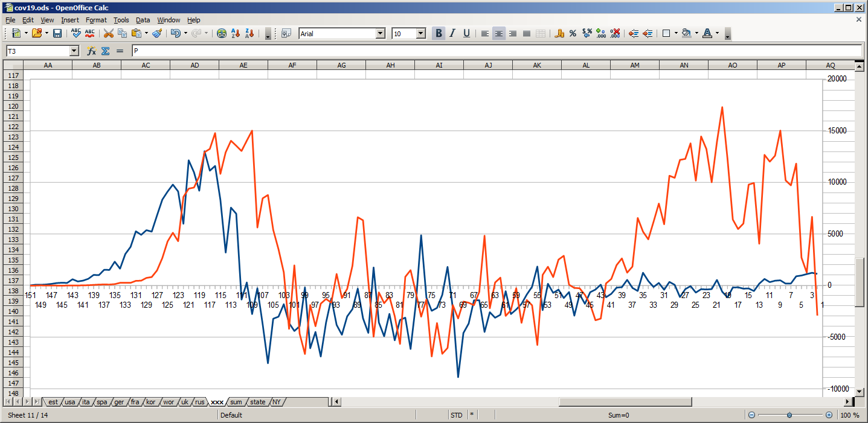Click the zoom slider handle
This screenshot has width=868, height=423.
click(x=789, y=415)
